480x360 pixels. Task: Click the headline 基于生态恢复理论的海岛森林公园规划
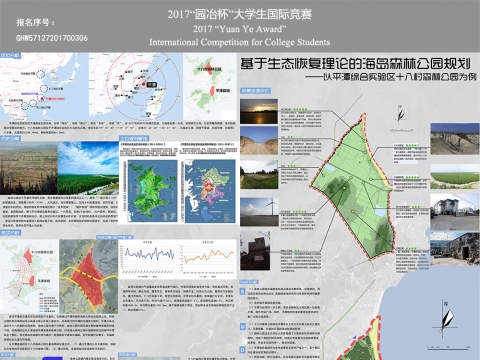pyautogui.click(x=356, y=63)
